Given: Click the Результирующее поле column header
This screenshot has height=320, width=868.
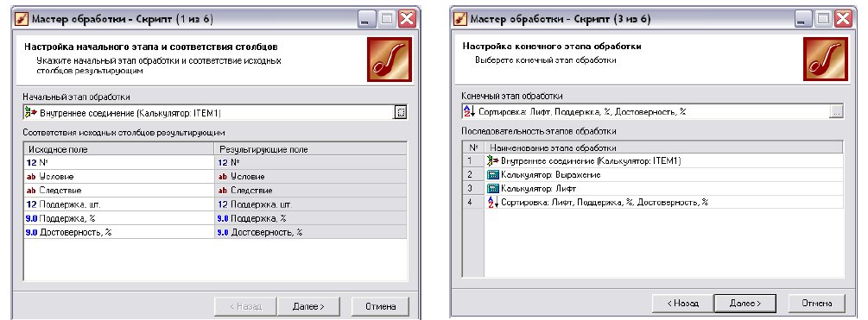Looking at the screenshot, I should (x=311, y=149).
